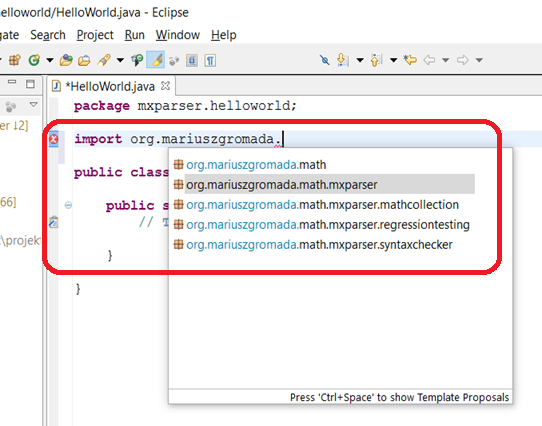Click the Open Task folder icon
The height and width of the screenshot is (426, 542).
84,60
